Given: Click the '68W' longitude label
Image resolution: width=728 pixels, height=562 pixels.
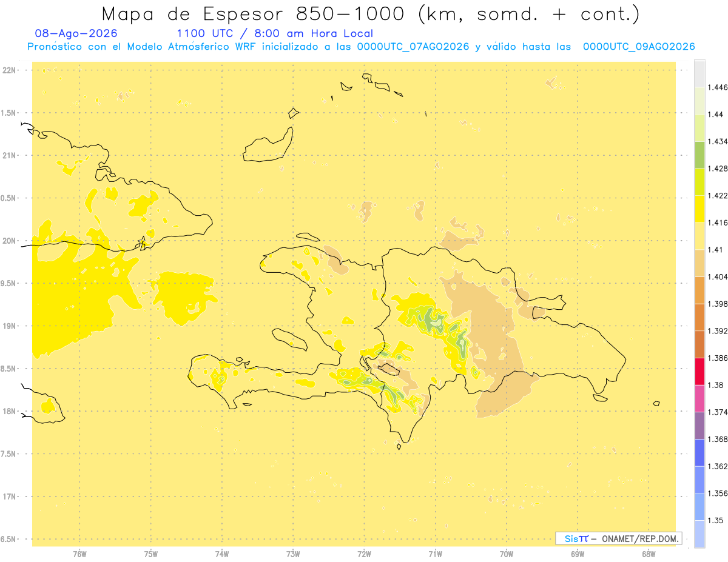Looking at the screenshot, I should click(649, 554).
